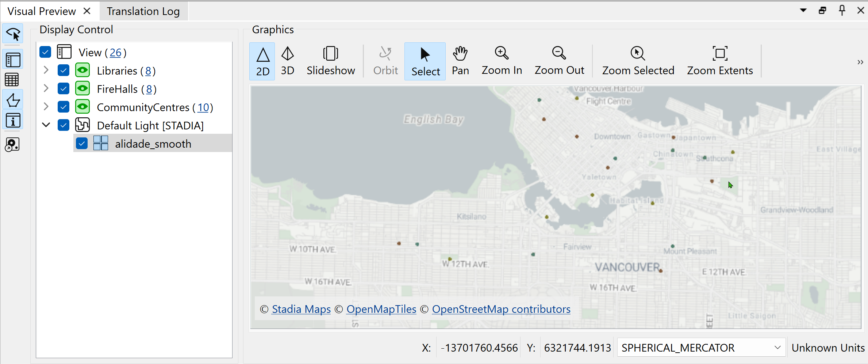The image size is (868, 364).
Task: Open the Stadia Maps attribution link
Action: (x=301, y=309)
